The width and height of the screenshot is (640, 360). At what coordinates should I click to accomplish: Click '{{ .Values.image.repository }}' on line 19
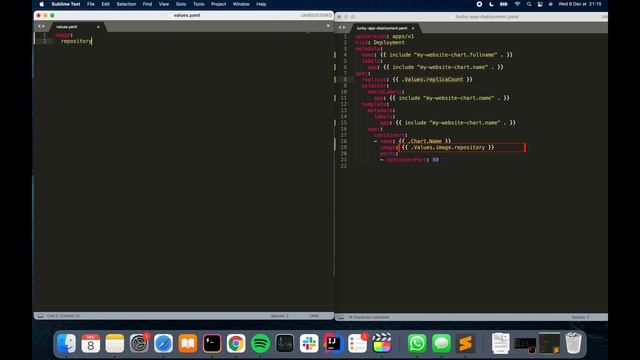[448, 147]
